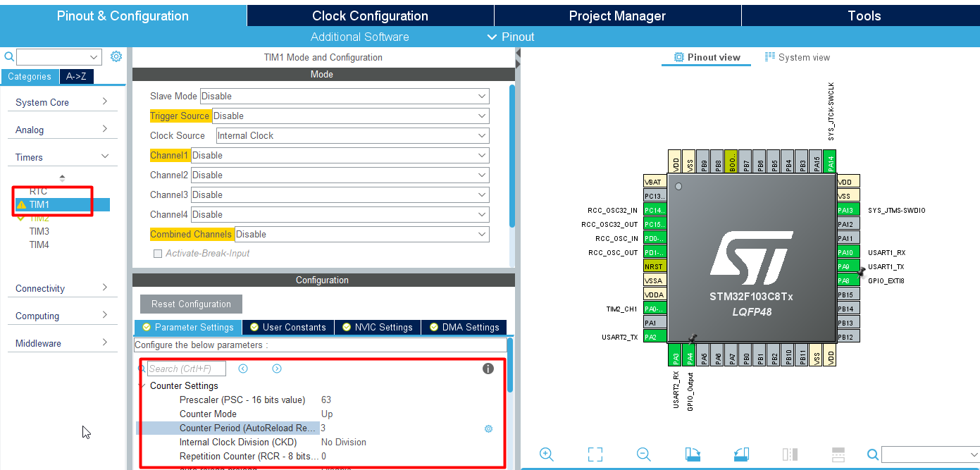Click the Reset Configuration button

(x=191, y=304)
